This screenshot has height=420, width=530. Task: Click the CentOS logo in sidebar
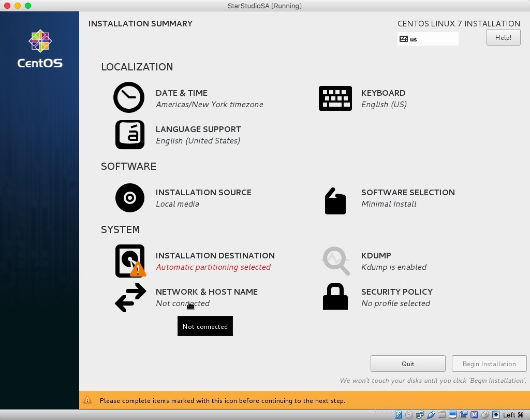click(x=40, y=49)
